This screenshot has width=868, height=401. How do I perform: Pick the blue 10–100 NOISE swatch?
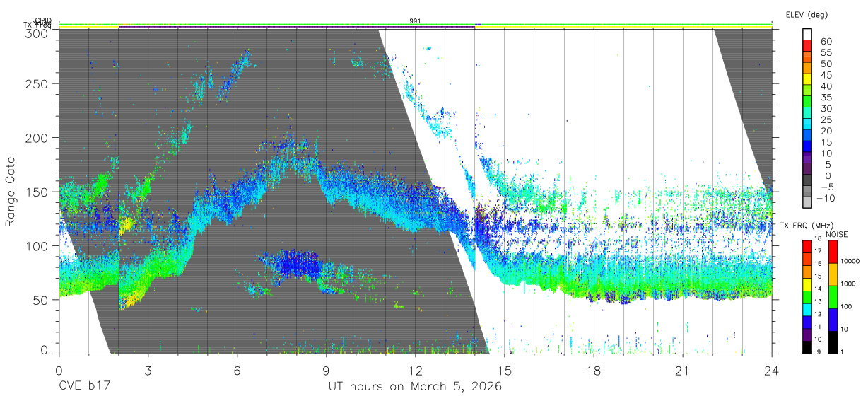coord(833,320)
